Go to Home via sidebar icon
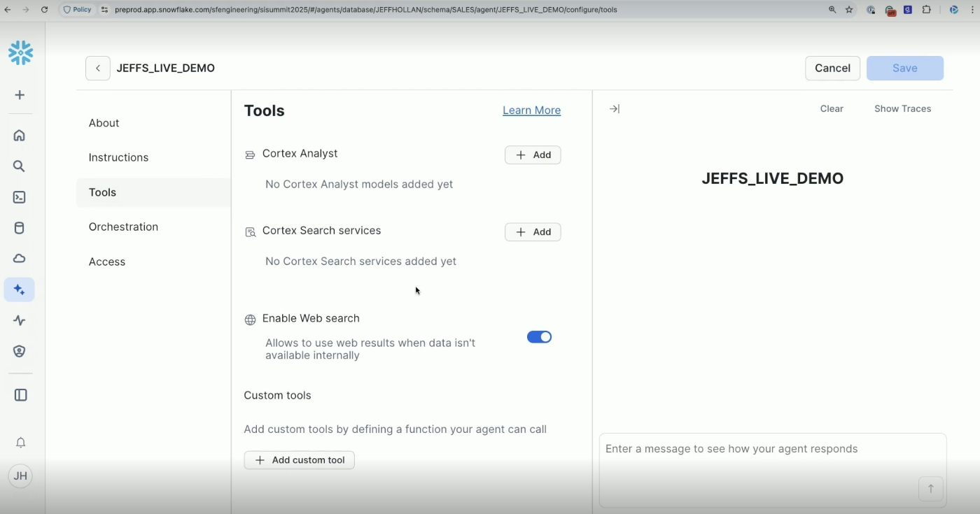Viewport: 980px width, 514px height. [x=20, y=135]
